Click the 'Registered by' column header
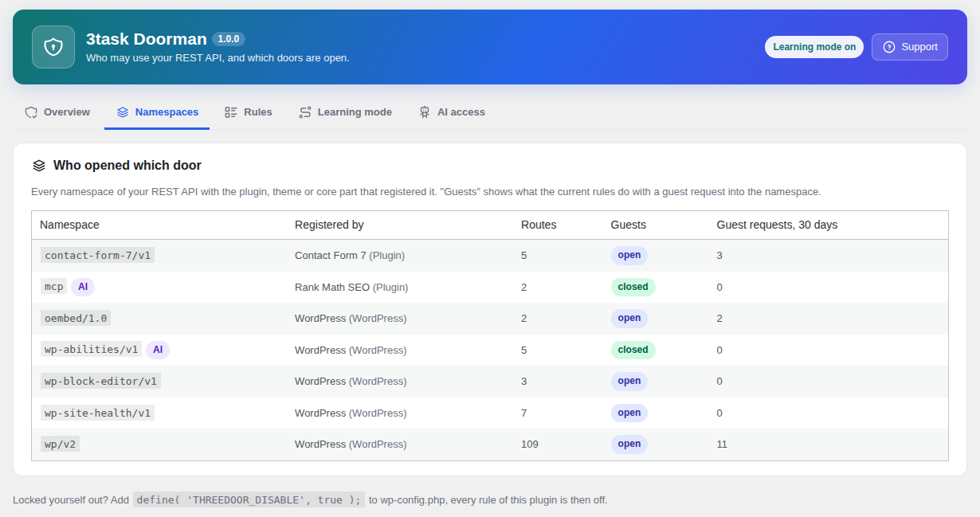Viewport: 980px width, 517px height. [329, 225]
